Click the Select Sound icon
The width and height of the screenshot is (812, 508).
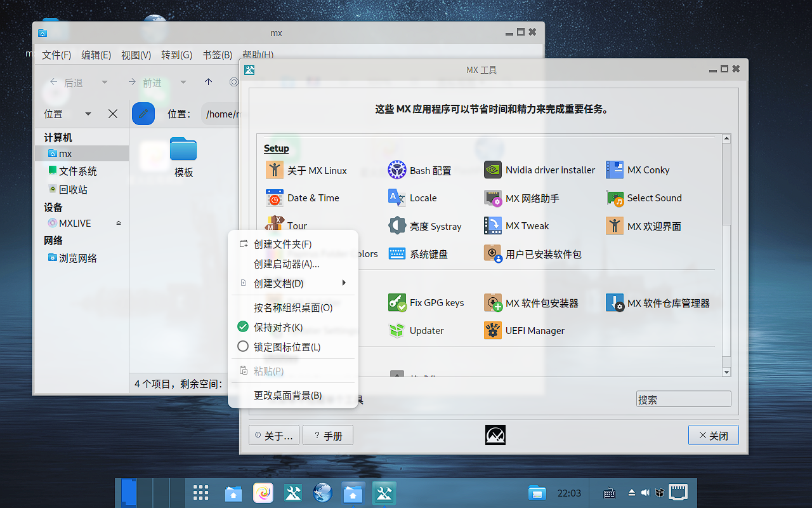pos(615,198)
